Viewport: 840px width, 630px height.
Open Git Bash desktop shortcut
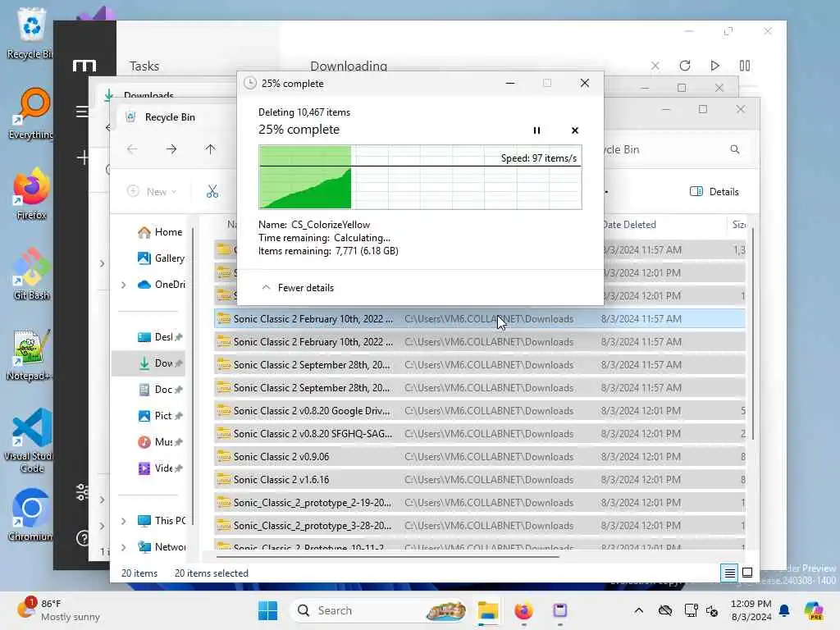coord(31,274)
